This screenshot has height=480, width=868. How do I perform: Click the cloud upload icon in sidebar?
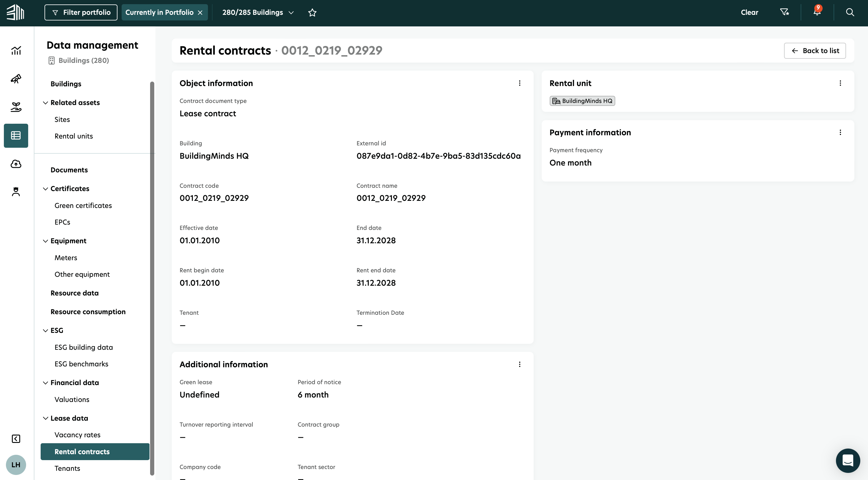(x=16, y=164)
